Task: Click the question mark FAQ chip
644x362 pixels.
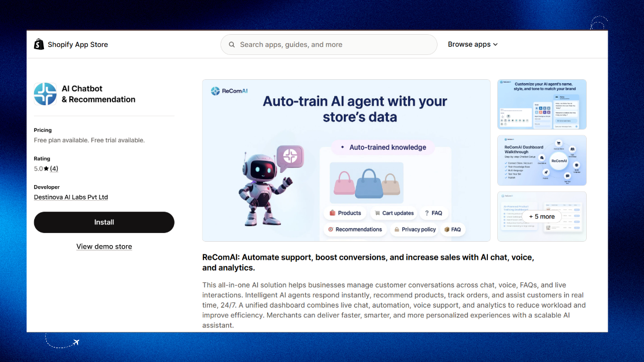Action: tap(434, 213)
